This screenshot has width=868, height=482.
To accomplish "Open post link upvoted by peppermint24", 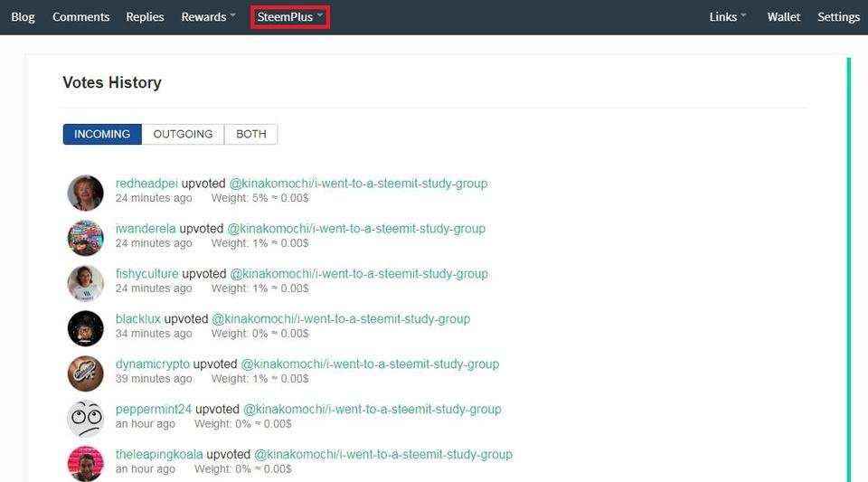I will click(372, 410).
